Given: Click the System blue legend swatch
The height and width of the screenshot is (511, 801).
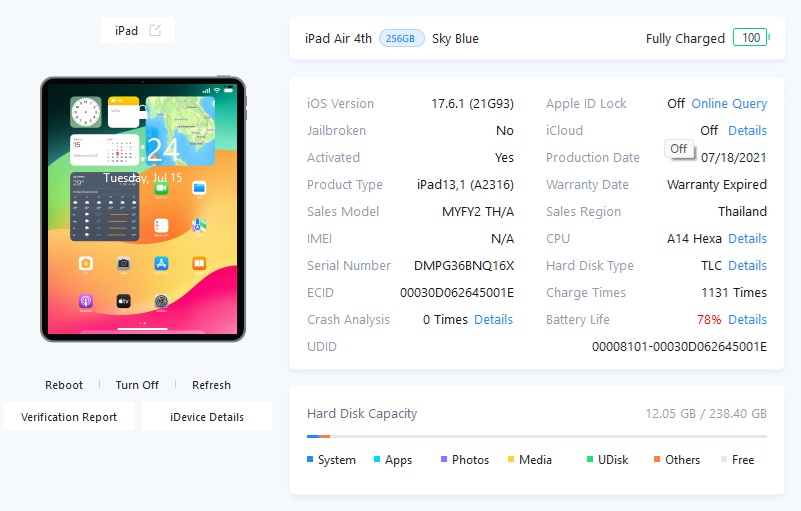Looking at the screenshot, I should [x=310, y=459].
